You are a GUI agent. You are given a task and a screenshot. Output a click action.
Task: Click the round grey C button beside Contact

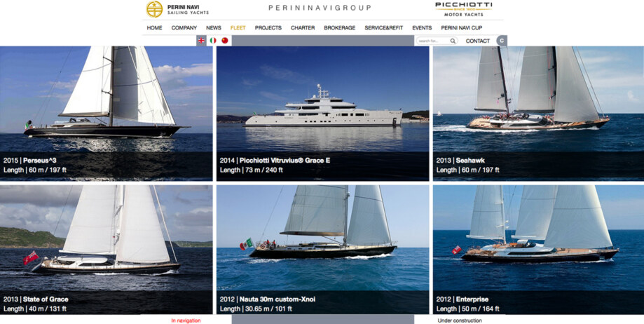(502, 41)
